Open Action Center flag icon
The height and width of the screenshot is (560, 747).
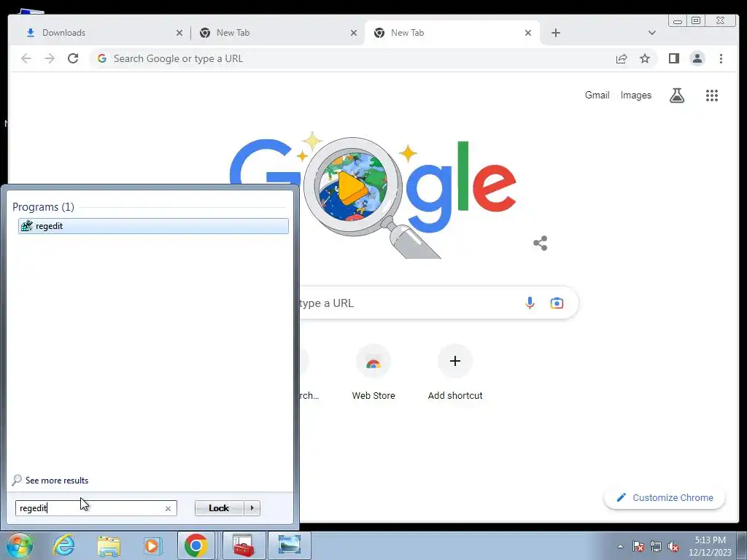tap(638, 546)
